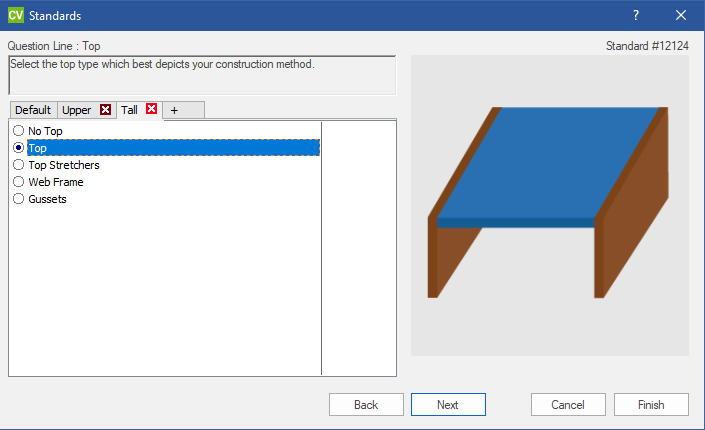Select the Top Stretchers radio option
The height and width of the screenshot is (430, 705).
click(19, 165)
